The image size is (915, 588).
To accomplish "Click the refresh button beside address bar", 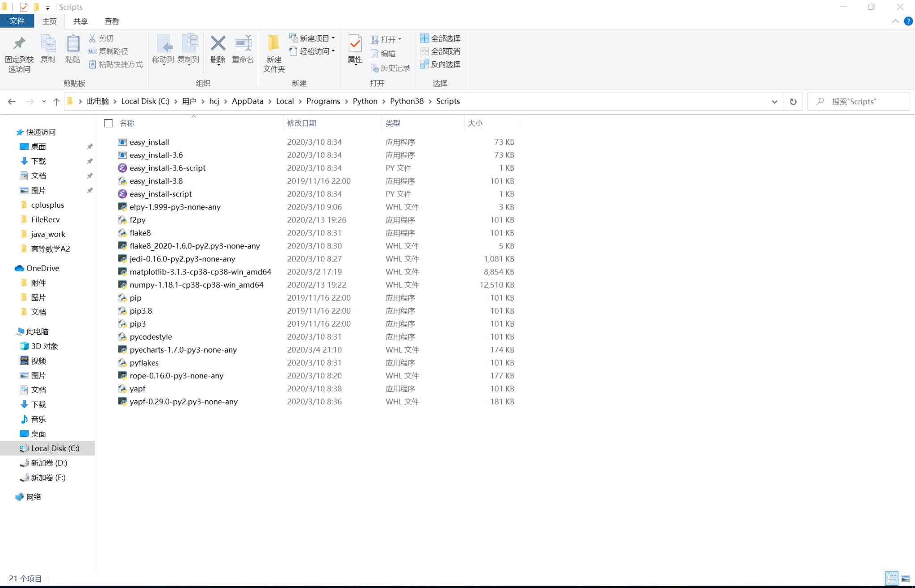I will [x=793, y=101].
